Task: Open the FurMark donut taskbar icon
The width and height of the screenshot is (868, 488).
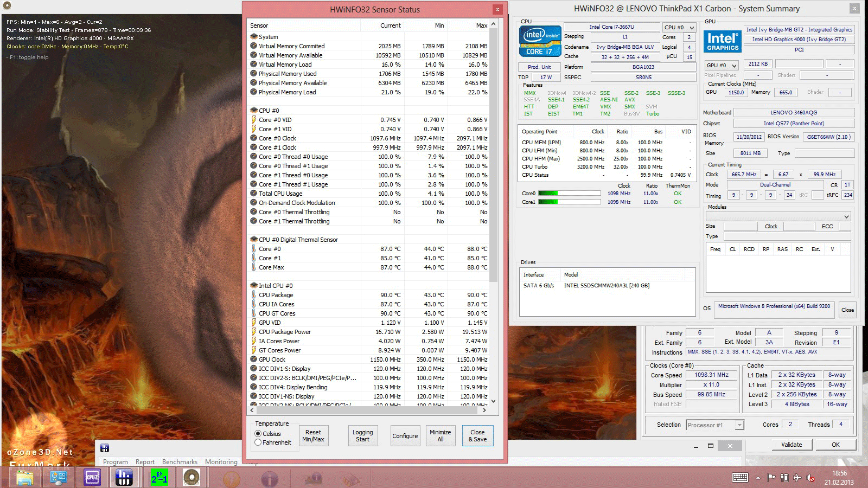Action: pyautogui.click(x=192, y=478)
